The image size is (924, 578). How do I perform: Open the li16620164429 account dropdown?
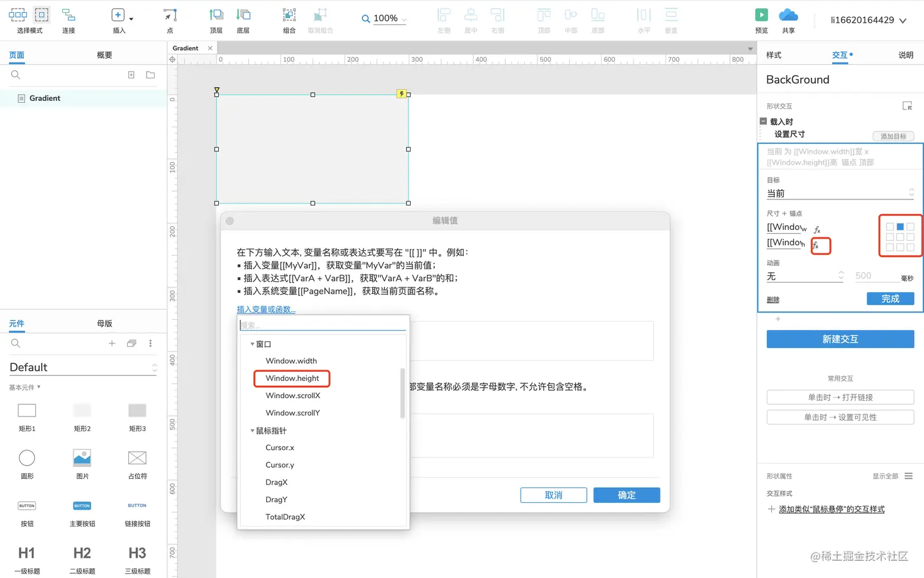(x=868, y=20)
